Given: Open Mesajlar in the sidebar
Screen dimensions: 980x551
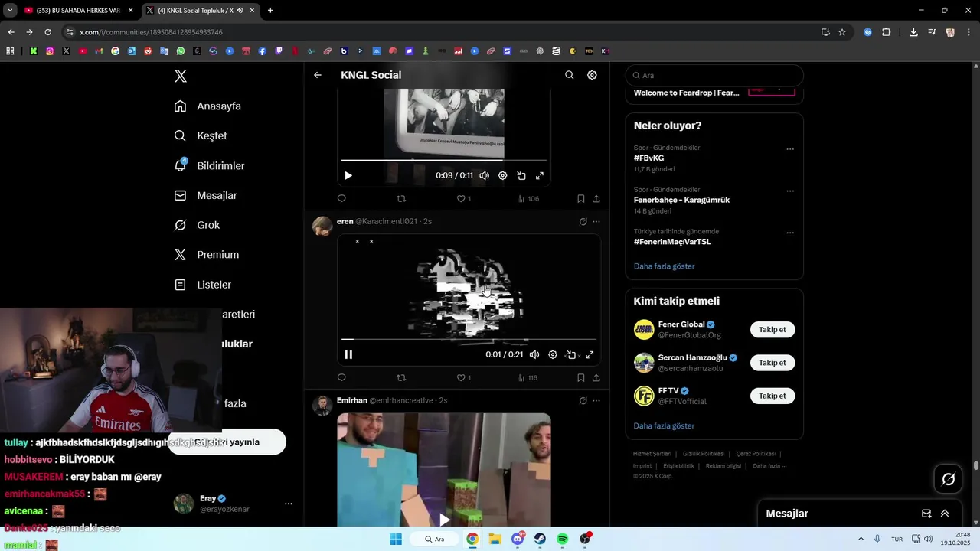Looking at the screenshot, I should [206, 195].
